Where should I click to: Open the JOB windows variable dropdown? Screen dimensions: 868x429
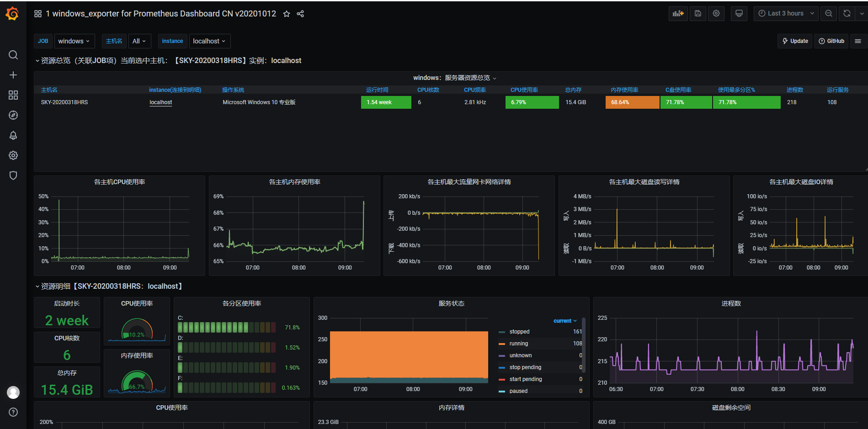click(74, 41)
